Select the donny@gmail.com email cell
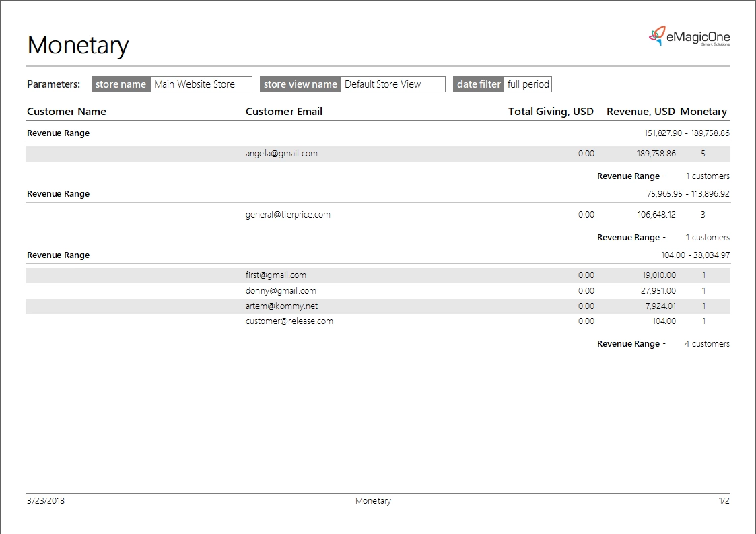The height and width of the screenshot is (534, 756). [281, 290]
